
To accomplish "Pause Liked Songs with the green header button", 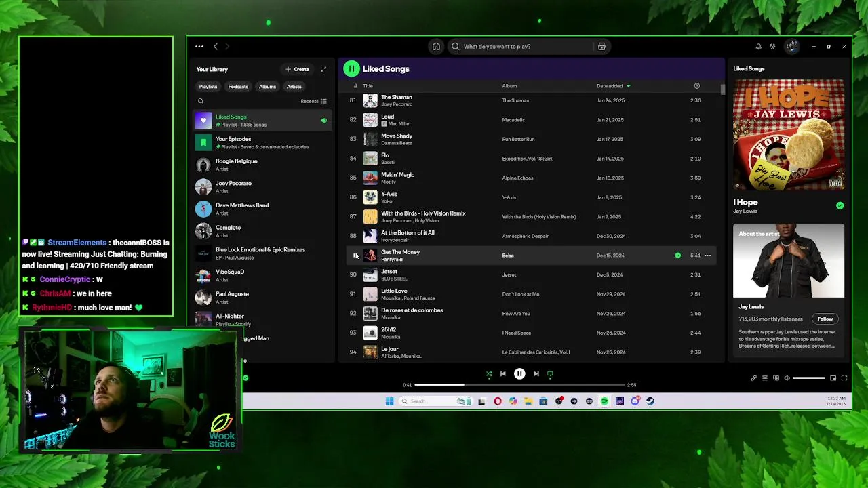I will click(x=351, y=68).
